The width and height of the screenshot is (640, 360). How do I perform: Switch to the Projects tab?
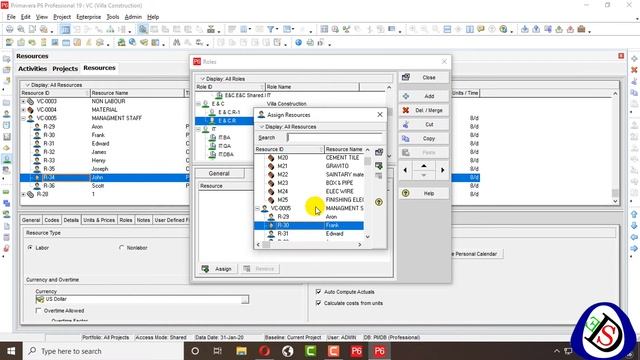click(x=65, y=69)
